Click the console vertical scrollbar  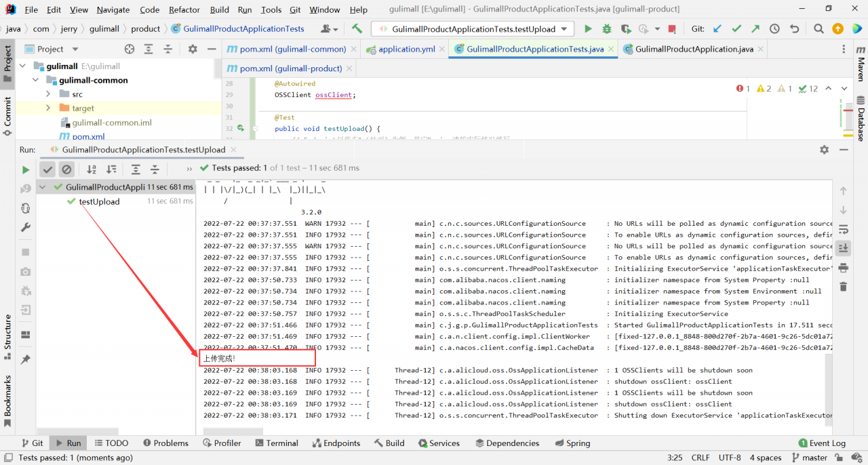829,390
